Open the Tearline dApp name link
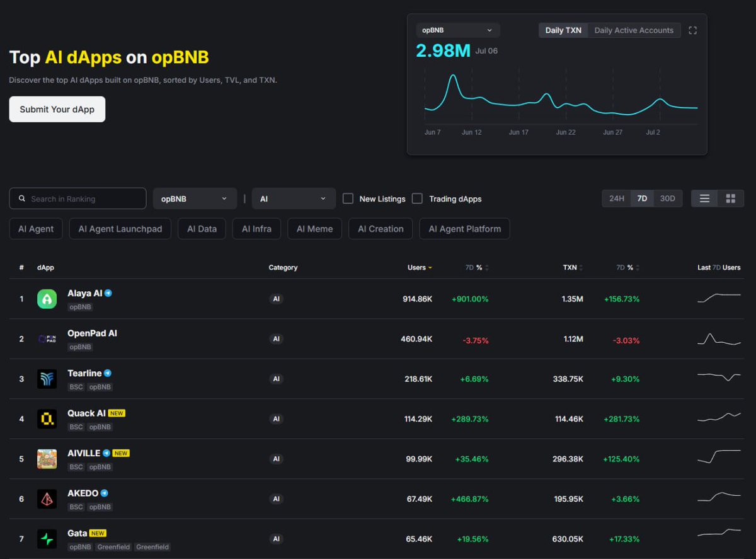Image resolution: width=756 pixels, height=559 pixels. tap(84, 373)
